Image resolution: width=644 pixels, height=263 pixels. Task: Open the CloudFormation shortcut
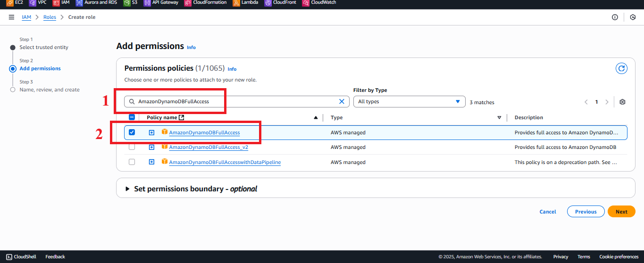pos(205,3)
